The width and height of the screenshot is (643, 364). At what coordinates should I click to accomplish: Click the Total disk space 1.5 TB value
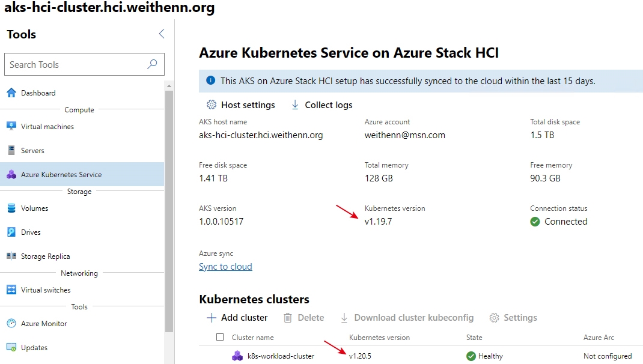coord(542,135)
